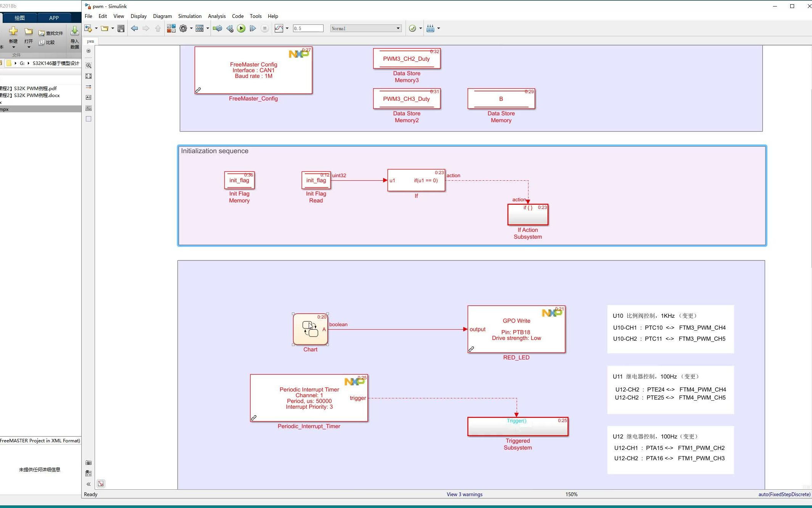
Task: Open the Library Browser icon
Action: [x=171, y=28]
